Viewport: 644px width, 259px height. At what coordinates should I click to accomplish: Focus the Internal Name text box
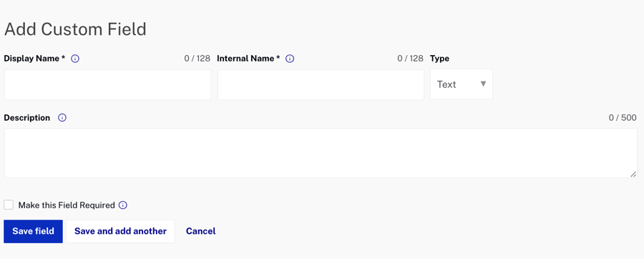pos(321,84)
